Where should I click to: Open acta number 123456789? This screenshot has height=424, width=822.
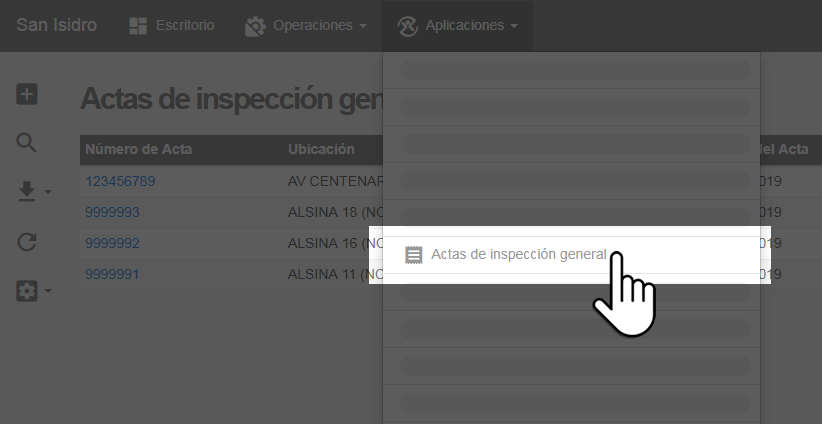[x=120, y=181]
